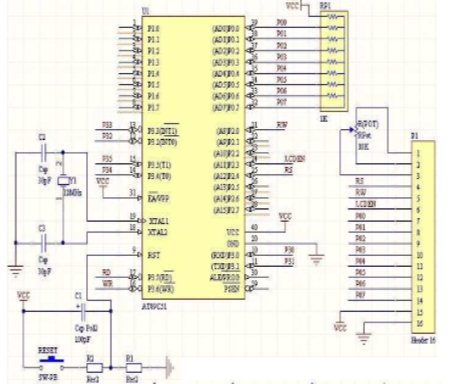
Task: Click P07 net label at header pin 14
Action: (x=360, y=295)
